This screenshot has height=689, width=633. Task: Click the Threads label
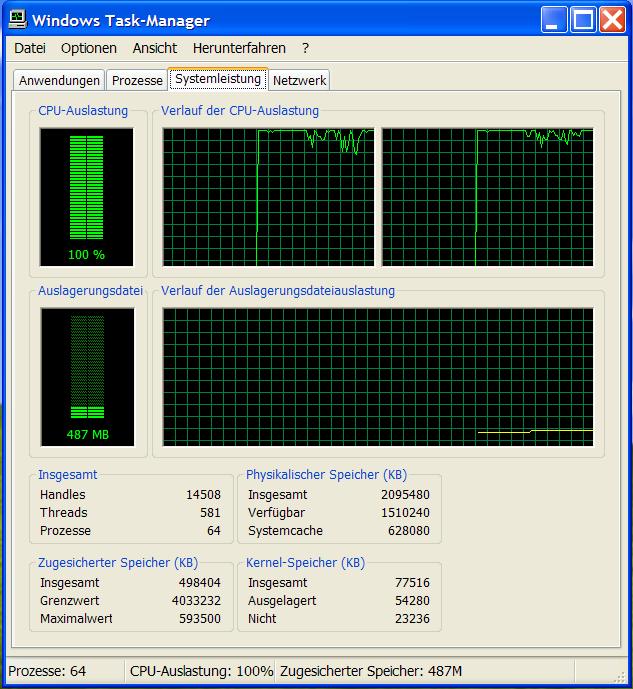click(64, 513)
